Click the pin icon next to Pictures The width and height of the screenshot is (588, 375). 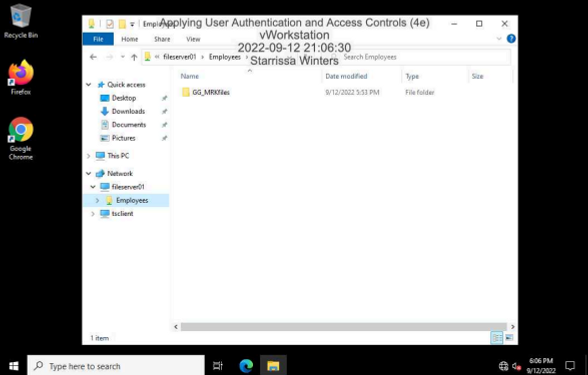[164, 138]
